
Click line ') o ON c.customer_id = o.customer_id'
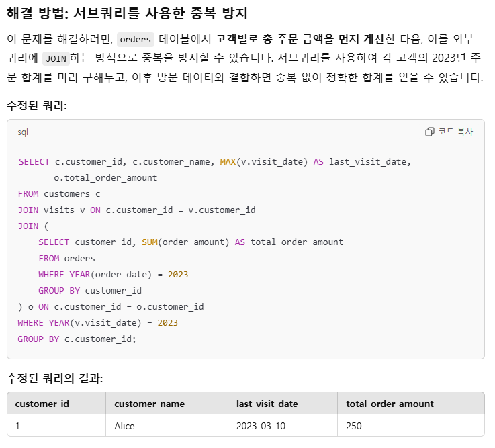111,306
